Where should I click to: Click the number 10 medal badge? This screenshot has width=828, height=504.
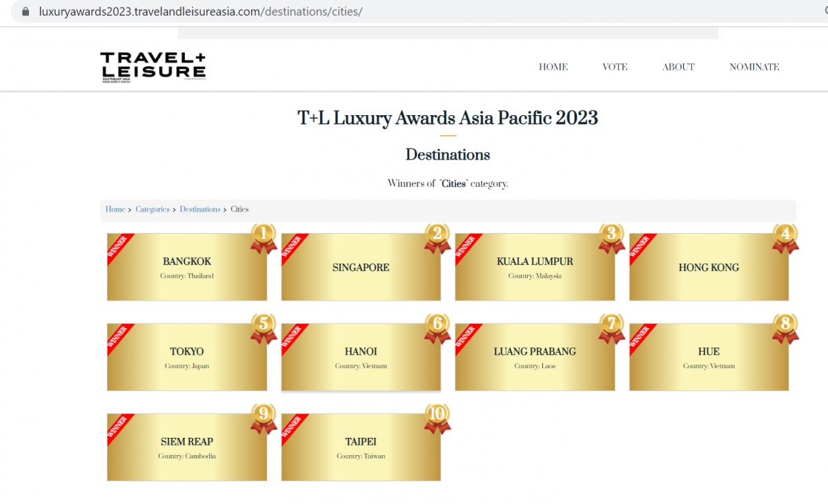click(x=437, y=417)
